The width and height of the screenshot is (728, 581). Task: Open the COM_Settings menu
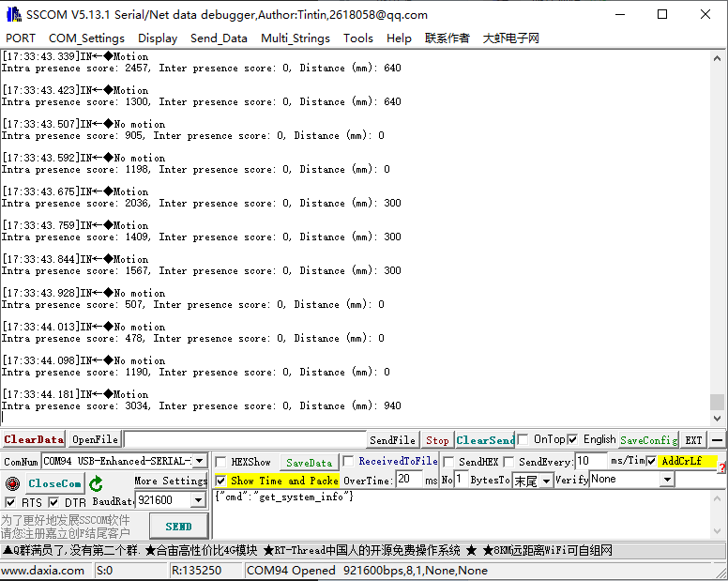coord(86,38)
